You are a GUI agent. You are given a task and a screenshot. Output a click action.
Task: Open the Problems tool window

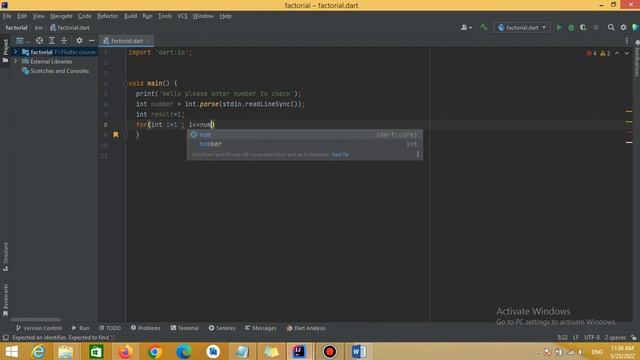145,328
